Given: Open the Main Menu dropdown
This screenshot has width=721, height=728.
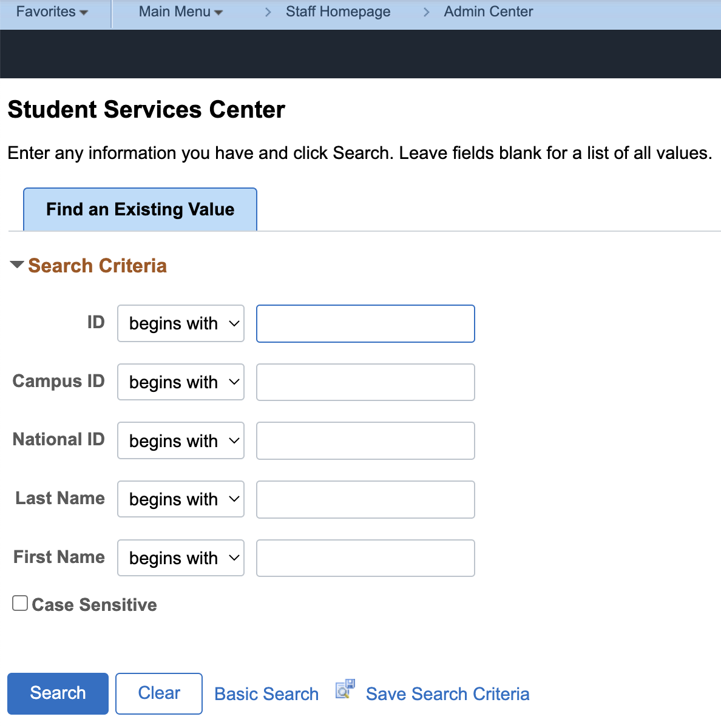Looking at the screenshot, I should 180,12.
